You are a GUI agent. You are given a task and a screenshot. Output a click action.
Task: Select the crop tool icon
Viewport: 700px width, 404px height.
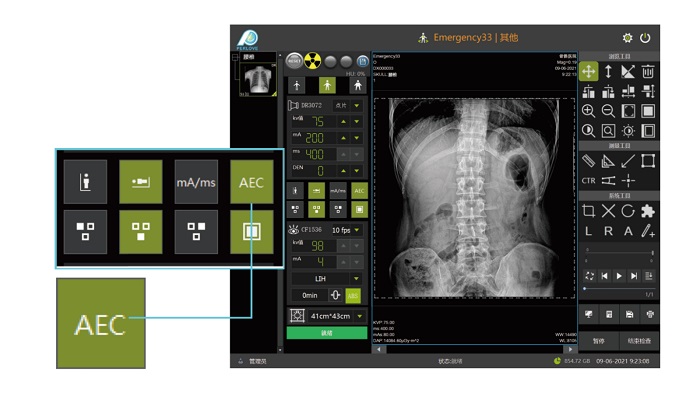pos(589,211)
